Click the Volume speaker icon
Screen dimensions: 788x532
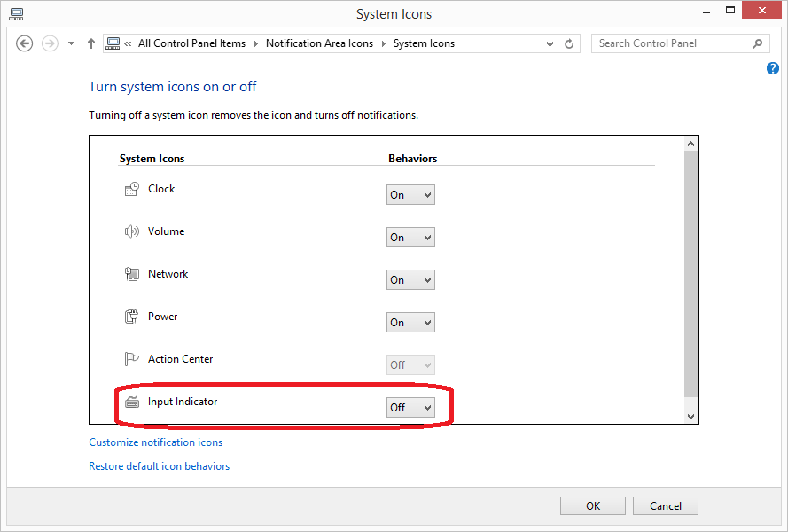[132, 231]
